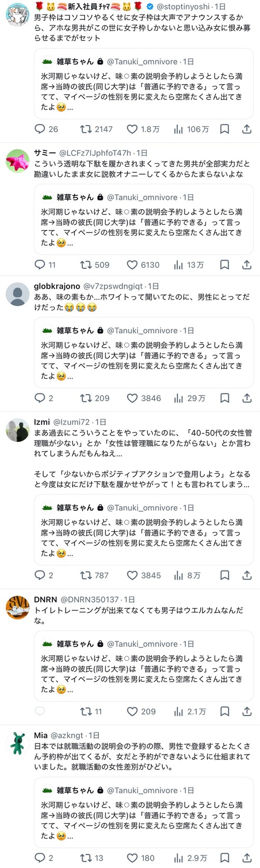View analytics showing 8万 on Izmi's post
Screen dimensions: 260x868
tap(187, 575)
